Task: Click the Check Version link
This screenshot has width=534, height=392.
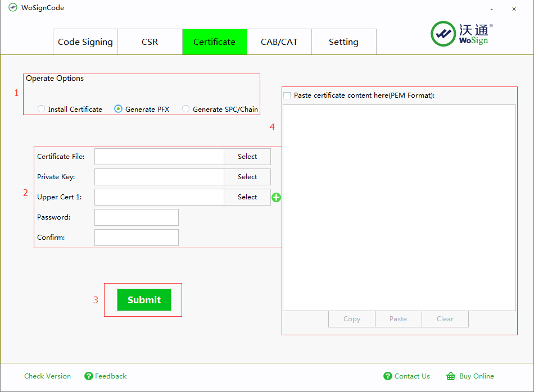Action: tap(47, 376)
